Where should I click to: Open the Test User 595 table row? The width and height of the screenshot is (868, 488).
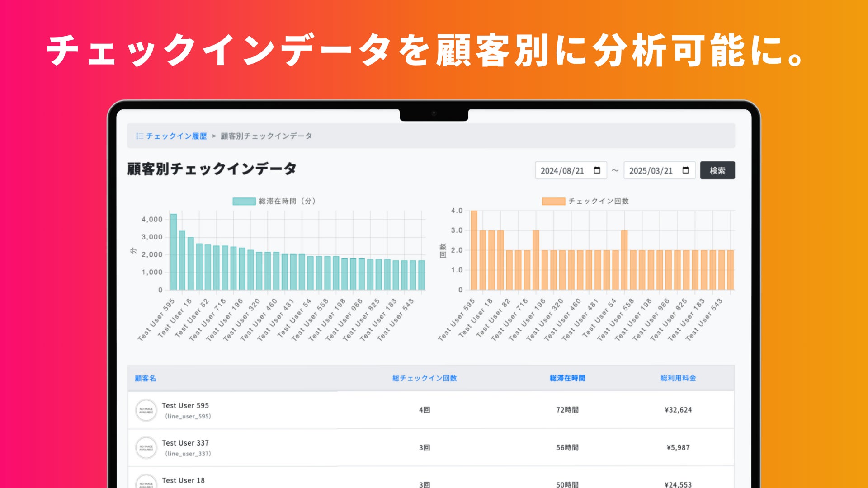point(185,406)
